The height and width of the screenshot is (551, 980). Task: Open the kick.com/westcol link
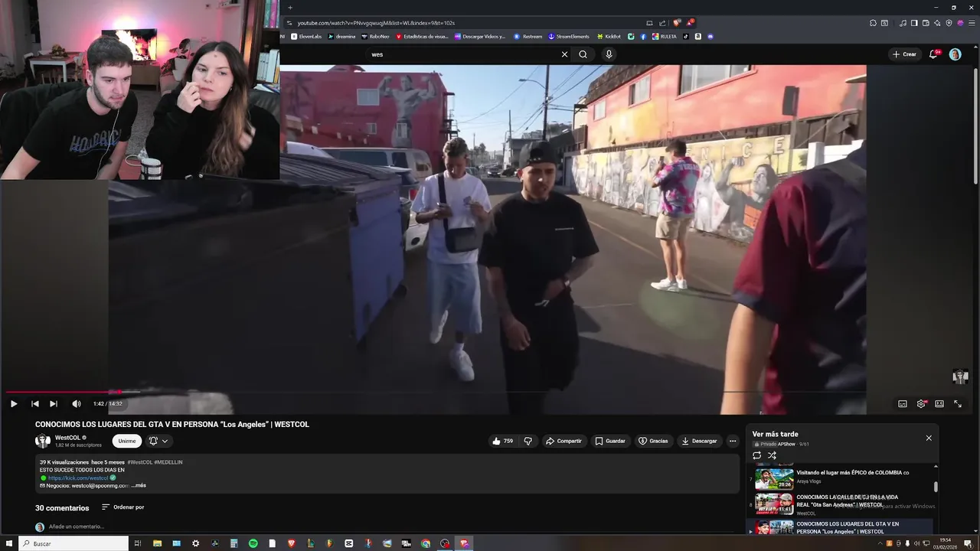(x=78, y=478)
